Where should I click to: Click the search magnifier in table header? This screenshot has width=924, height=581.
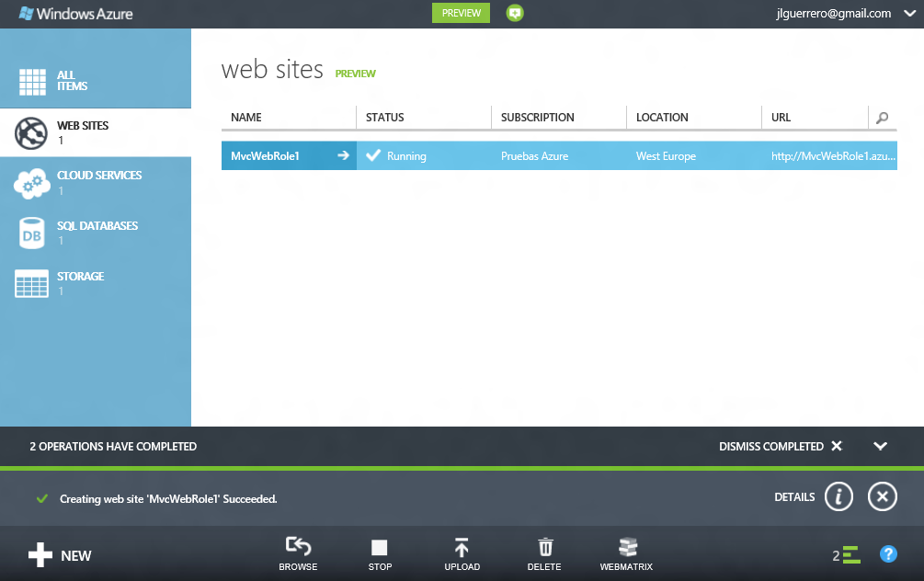click(883, 118)
